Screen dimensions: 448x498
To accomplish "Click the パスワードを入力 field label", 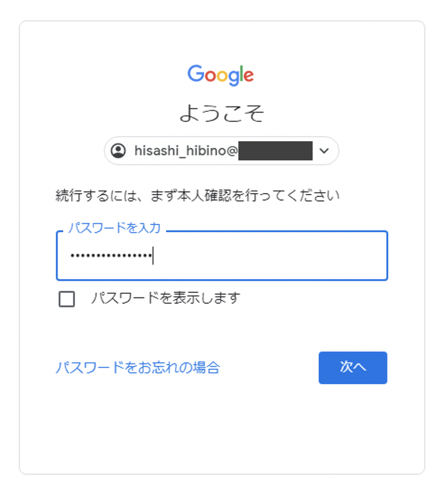I will coord(114,227).
